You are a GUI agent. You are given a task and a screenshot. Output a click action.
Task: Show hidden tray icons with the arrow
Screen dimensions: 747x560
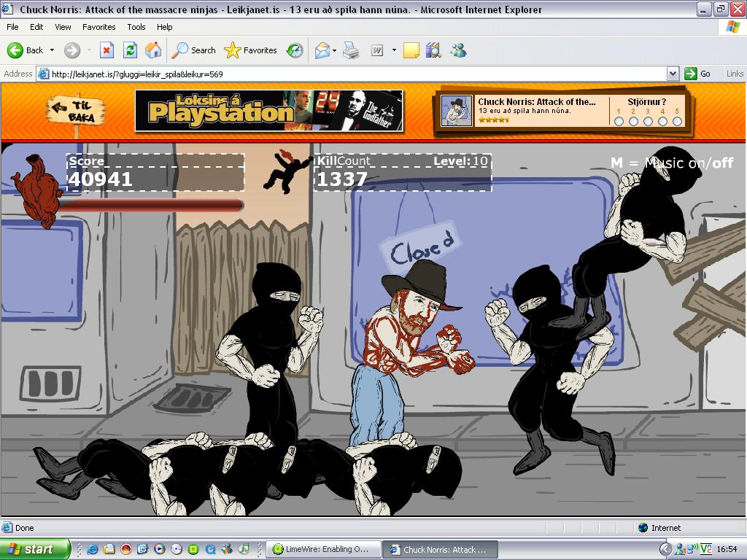coord(665,549)
